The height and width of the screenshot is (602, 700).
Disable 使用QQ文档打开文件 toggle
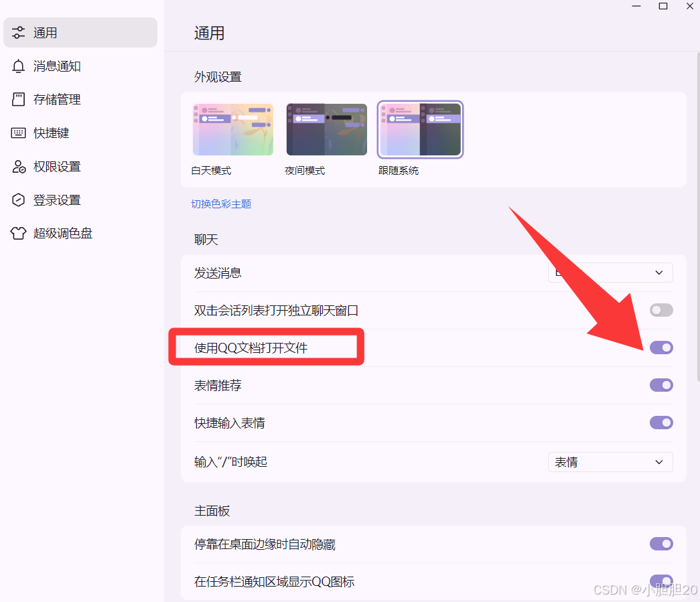[x=661, y=348]
